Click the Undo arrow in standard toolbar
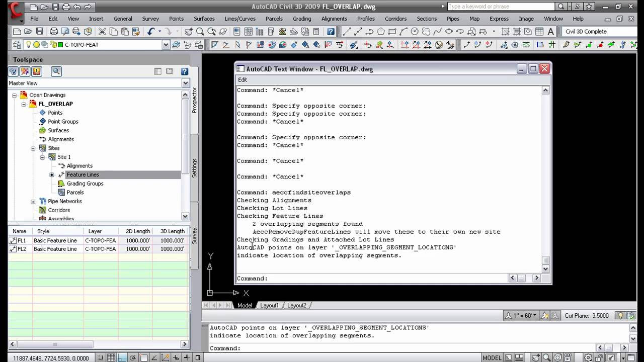Screen dimensions: 644x362 (x=151, y=31)
